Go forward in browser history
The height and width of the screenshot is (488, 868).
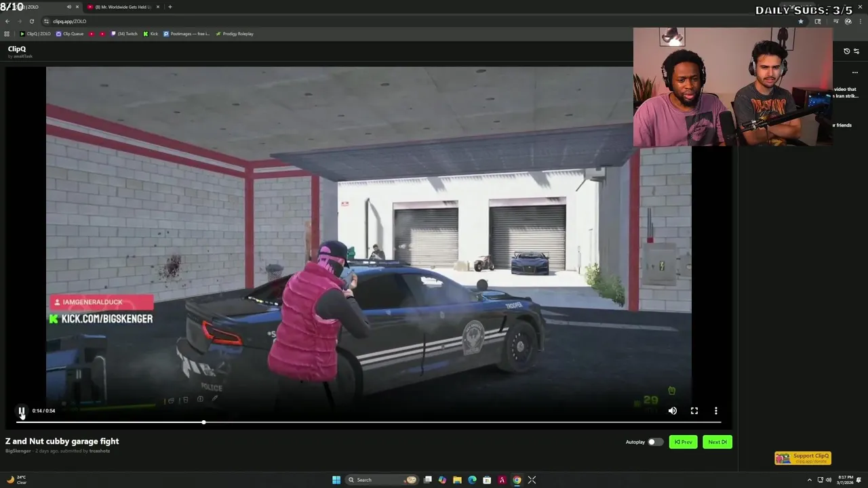point(19,21)
